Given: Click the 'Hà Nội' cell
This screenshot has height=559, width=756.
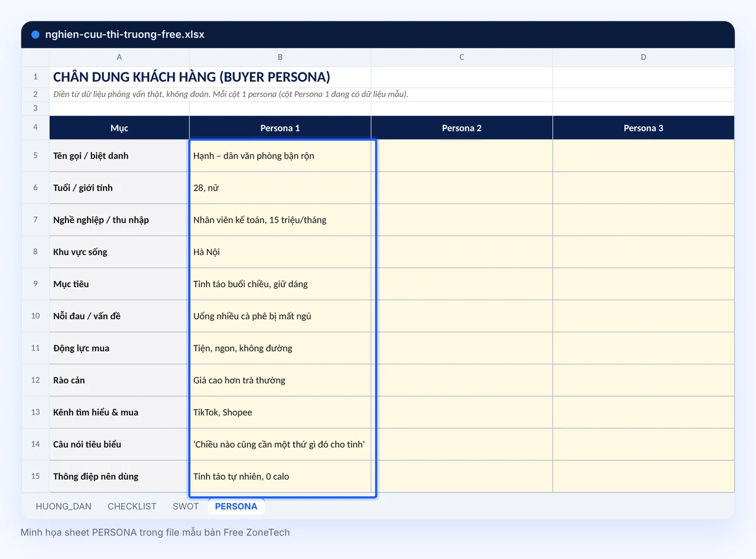Looking at the screenshot, I should [280, 252].
